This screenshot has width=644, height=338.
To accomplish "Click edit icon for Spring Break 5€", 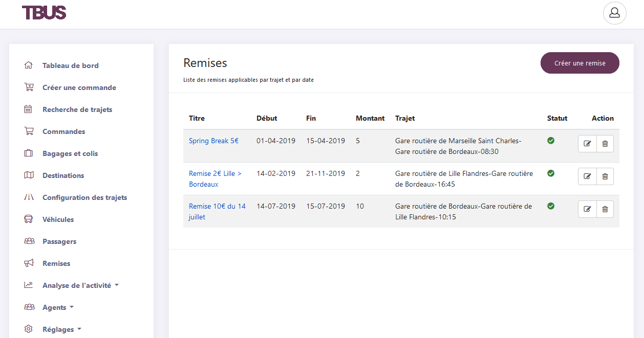I will (587, 144).
